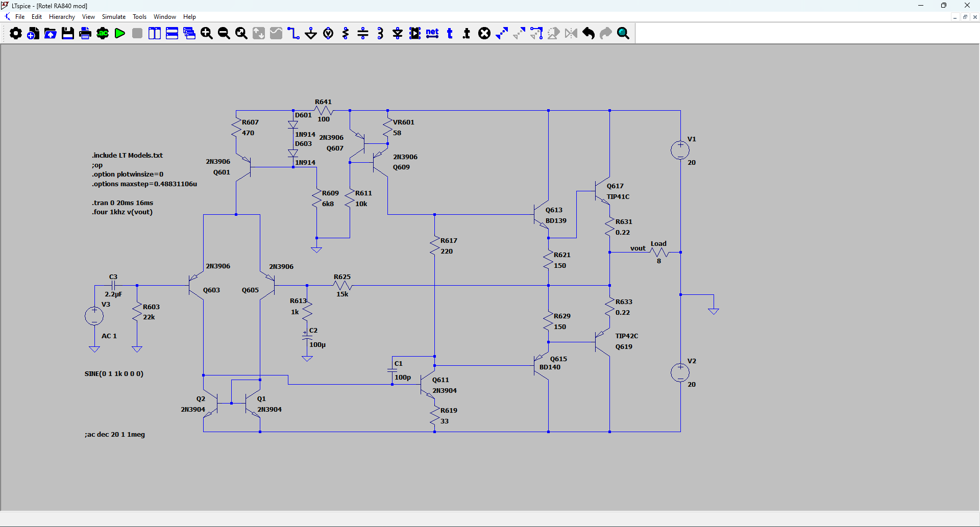
Task: Create a new schematic from the toolbar
Action: pos(33,34)
